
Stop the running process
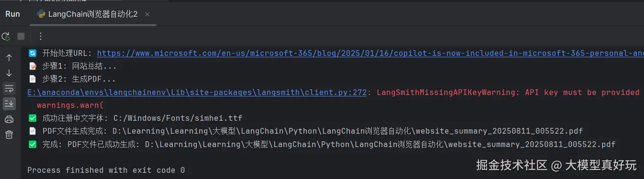(21, 36)
